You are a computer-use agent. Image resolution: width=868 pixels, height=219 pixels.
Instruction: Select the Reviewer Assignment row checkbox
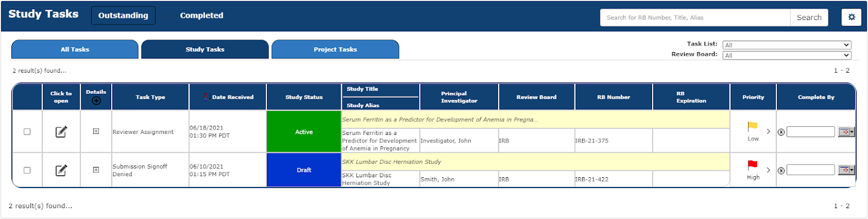[27, 132]
